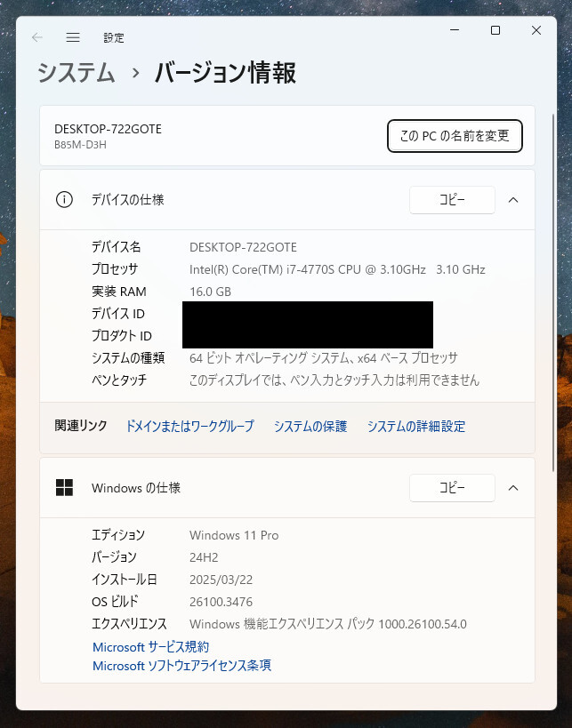Maximize the 設定 window
Screen dimensions: 572x728
[x=495, y=30]
